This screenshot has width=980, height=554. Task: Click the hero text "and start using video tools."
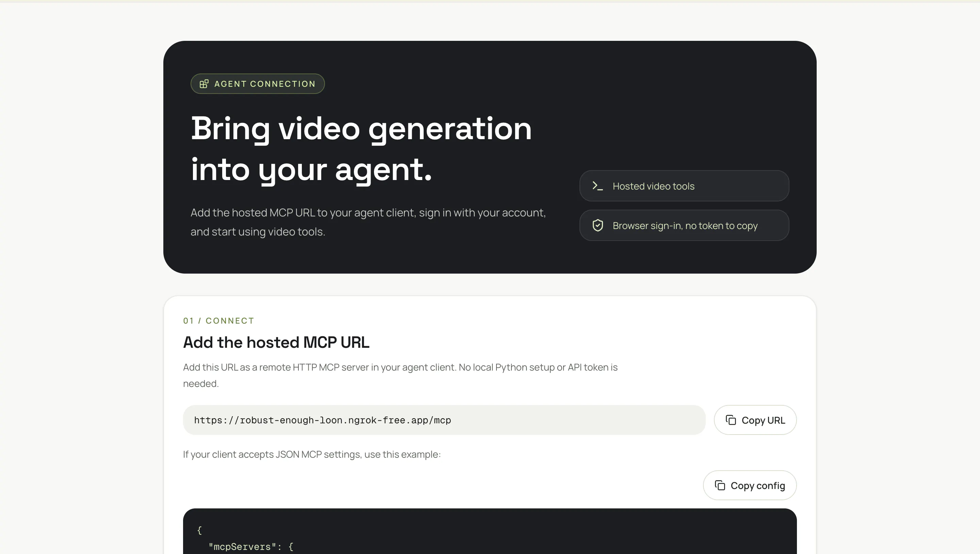[x=258, y=232]
